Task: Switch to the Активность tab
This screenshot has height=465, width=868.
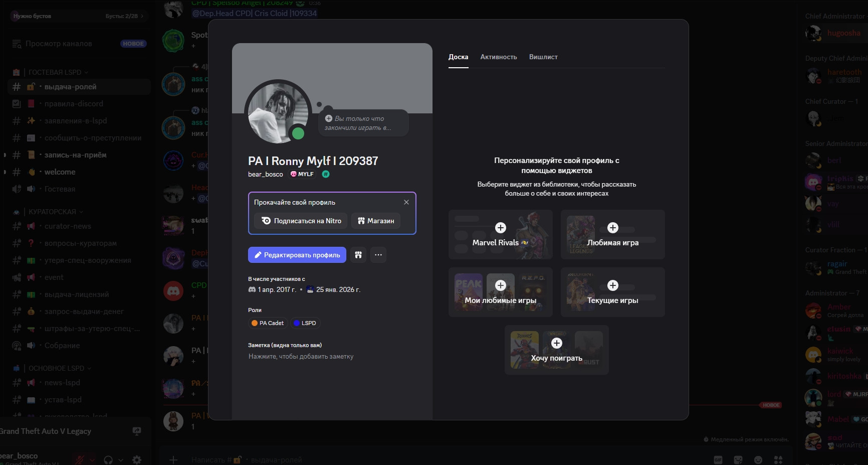Action: point(499,57)
